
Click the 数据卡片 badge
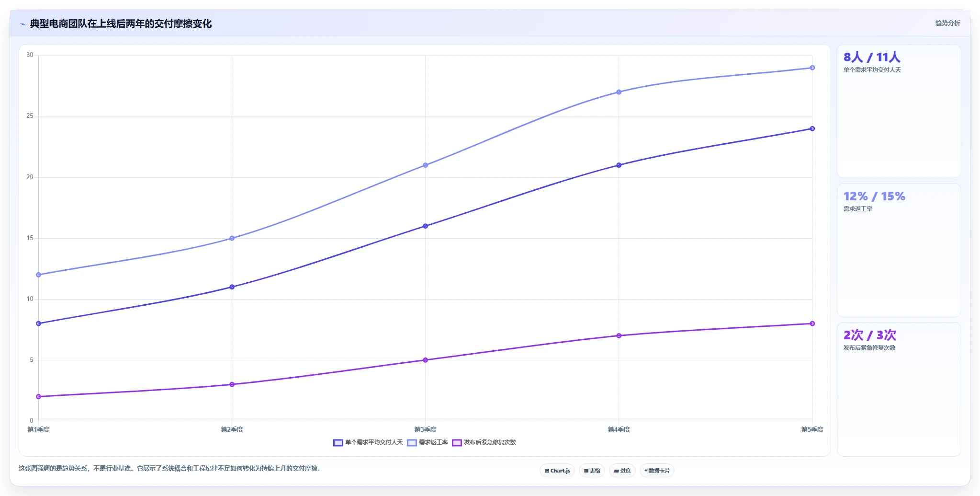[x=657, y=471]
